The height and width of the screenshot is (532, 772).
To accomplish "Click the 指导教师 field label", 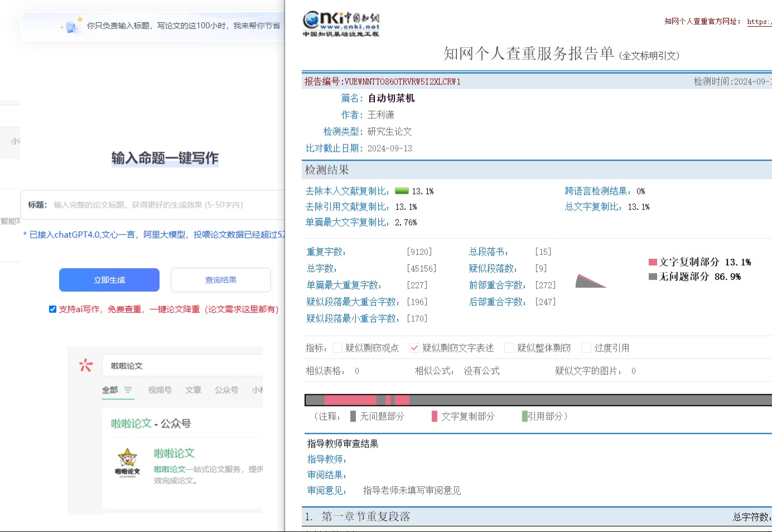I will tap(327, 460).
